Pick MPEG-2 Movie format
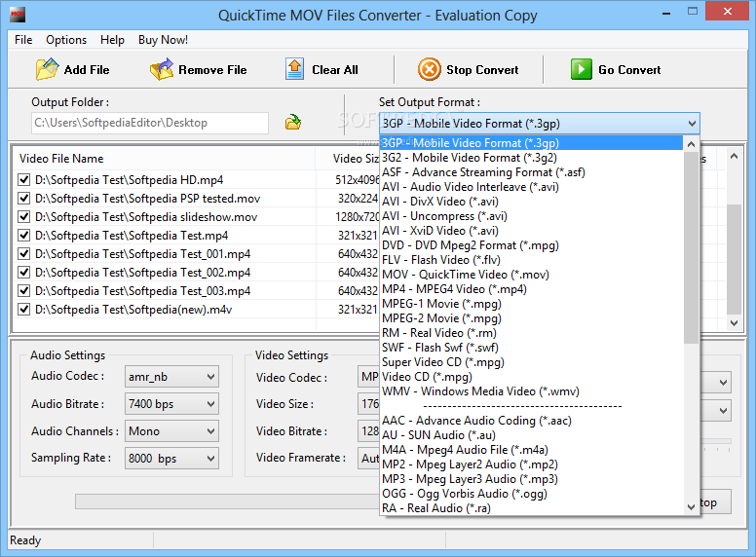This screenshot has height=557, width=756. 532,318
